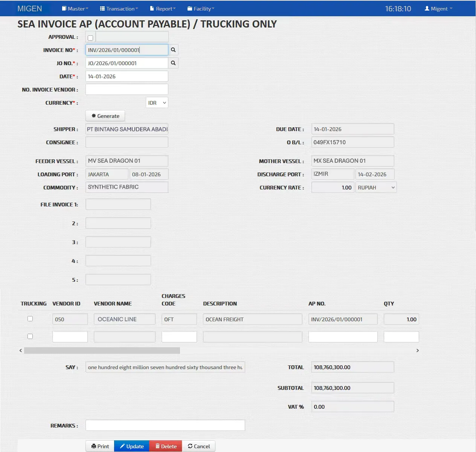Viewport: 476px width, 452px height.
Task: Click the discharge date 14-02-2026 field
Action: (x=375, y=174)
